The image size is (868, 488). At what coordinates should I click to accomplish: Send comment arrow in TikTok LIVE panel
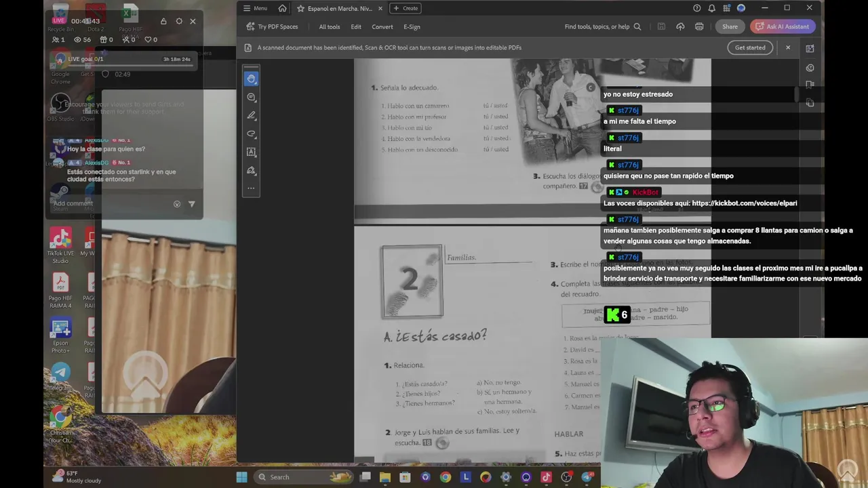pyautogui.click(x=192, y=204)
